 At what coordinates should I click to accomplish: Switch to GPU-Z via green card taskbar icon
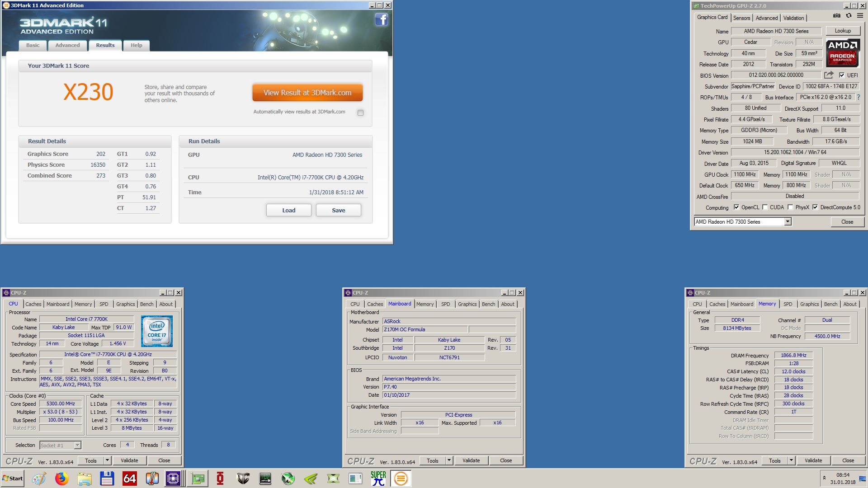[x=198, y=479]
